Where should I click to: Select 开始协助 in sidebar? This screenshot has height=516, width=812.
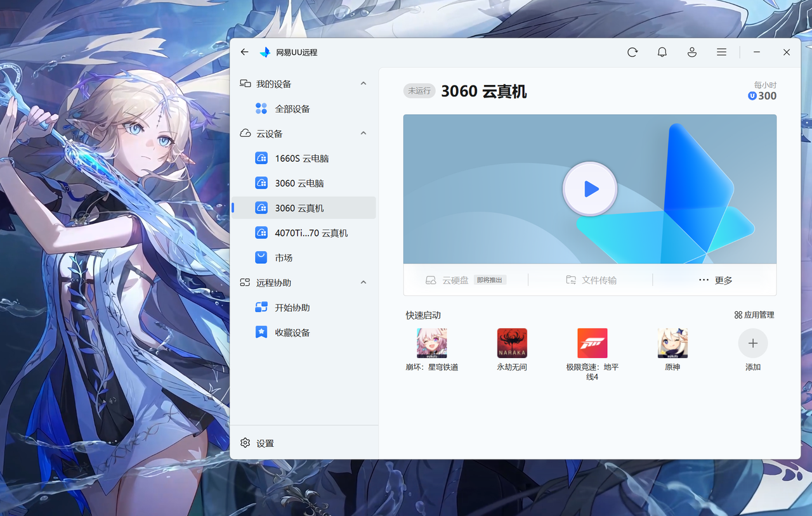click(304, 307)
